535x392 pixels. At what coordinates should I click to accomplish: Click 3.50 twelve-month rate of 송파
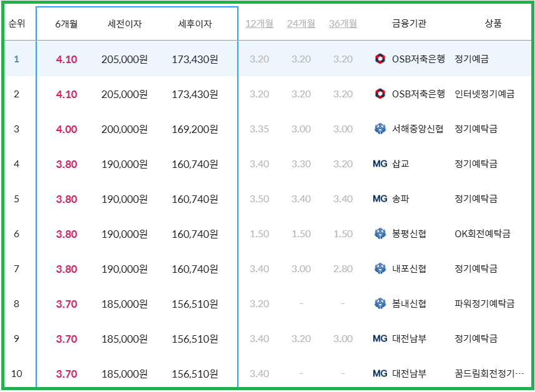tap(259, 199)
